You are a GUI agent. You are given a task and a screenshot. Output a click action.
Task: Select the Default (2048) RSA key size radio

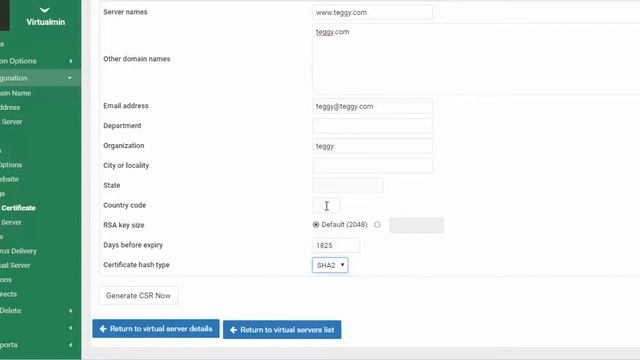click(x=316, y=224)
